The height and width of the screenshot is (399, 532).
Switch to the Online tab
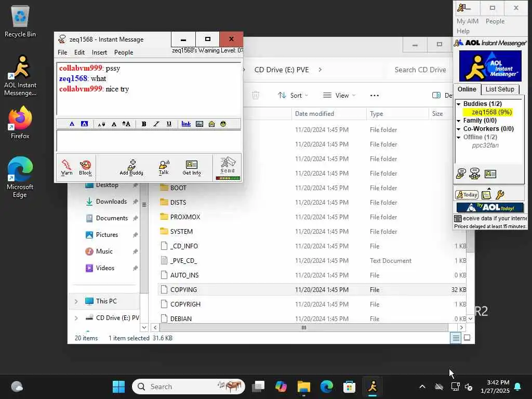467,89
